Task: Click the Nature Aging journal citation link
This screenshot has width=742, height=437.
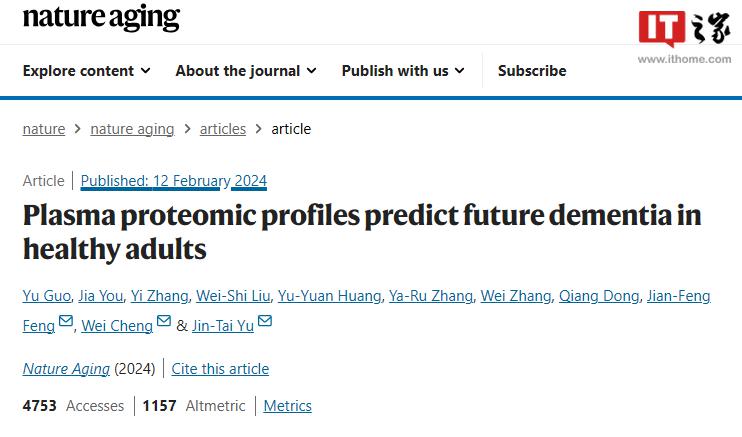Action: (66, 368)
